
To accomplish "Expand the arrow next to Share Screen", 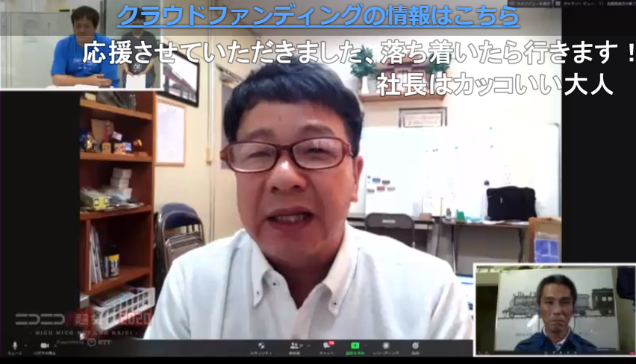I will click(x=367, y=345).
